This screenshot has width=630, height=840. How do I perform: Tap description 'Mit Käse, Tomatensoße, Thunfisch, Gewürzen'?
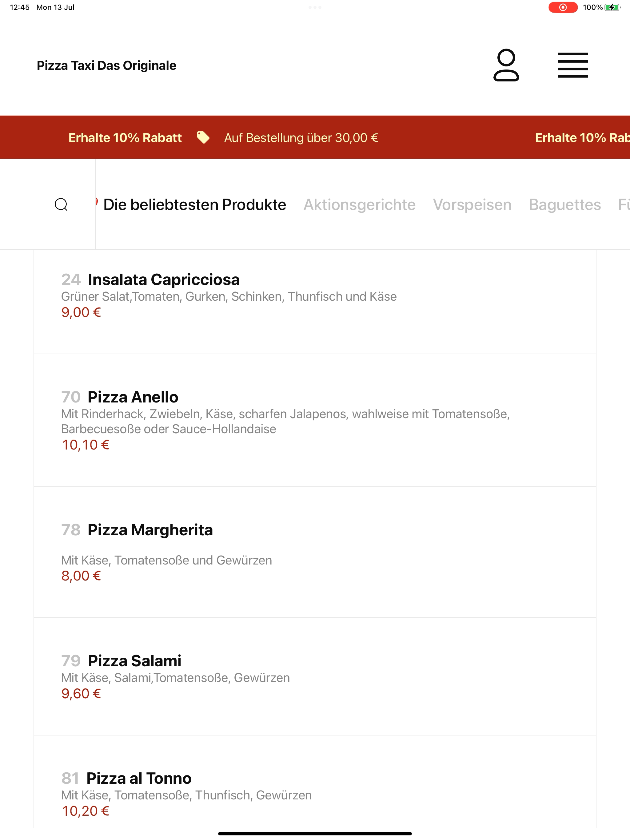(x=186, y=795)
